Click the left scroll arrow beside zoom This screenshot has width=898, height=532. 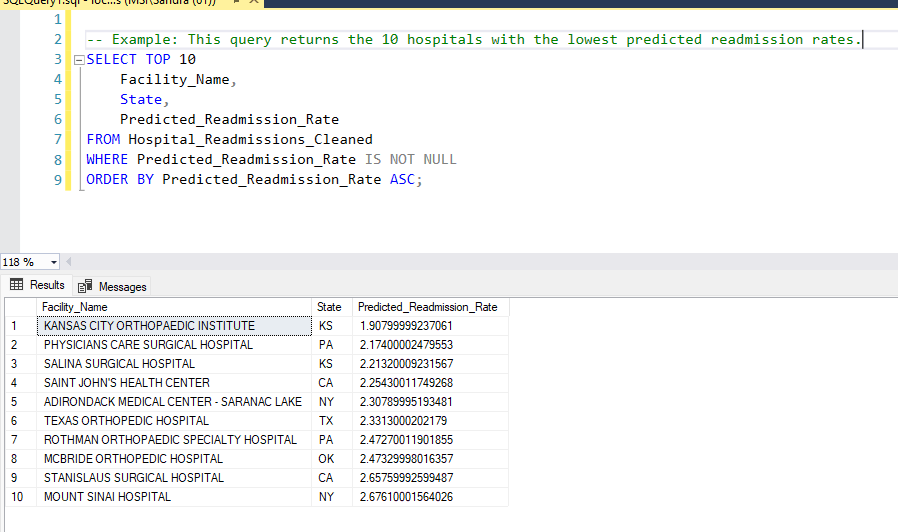69,262
